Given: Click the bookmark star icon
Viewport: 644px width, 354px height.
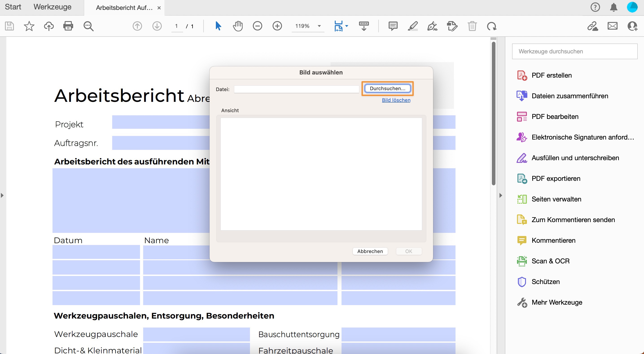Looking at the screenshot, I should click(29, 26).
